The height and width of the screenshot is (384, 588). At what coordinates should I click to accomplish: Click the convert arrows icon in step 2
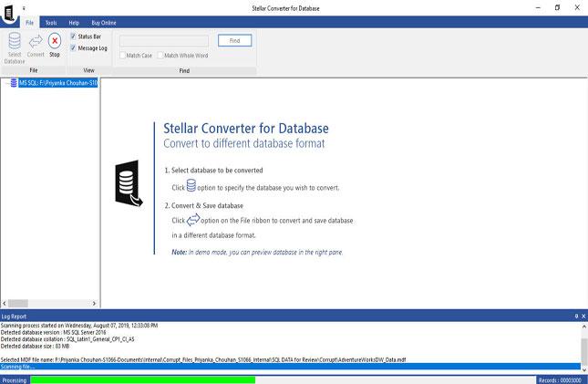point(193,220)
